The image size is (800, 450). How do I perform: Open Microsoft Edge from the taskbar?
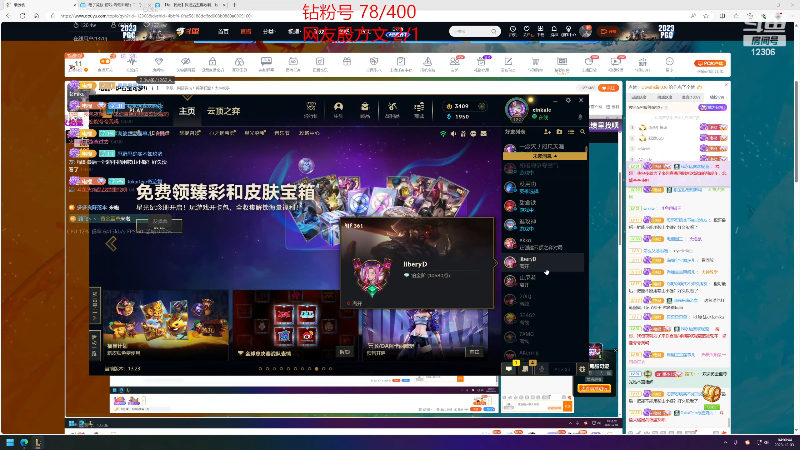point(24,442)
